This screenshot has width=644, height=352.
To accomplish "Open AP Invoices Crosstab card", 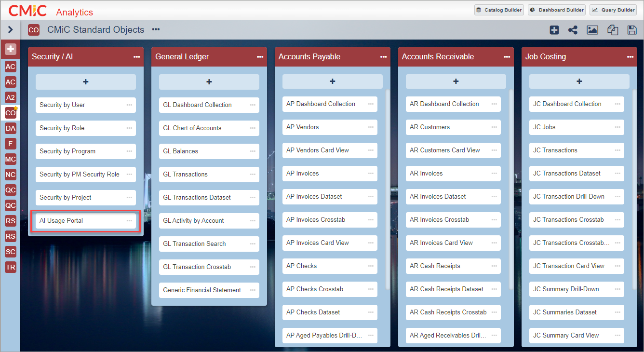I will pyautogui.click(x=330, y=220).
